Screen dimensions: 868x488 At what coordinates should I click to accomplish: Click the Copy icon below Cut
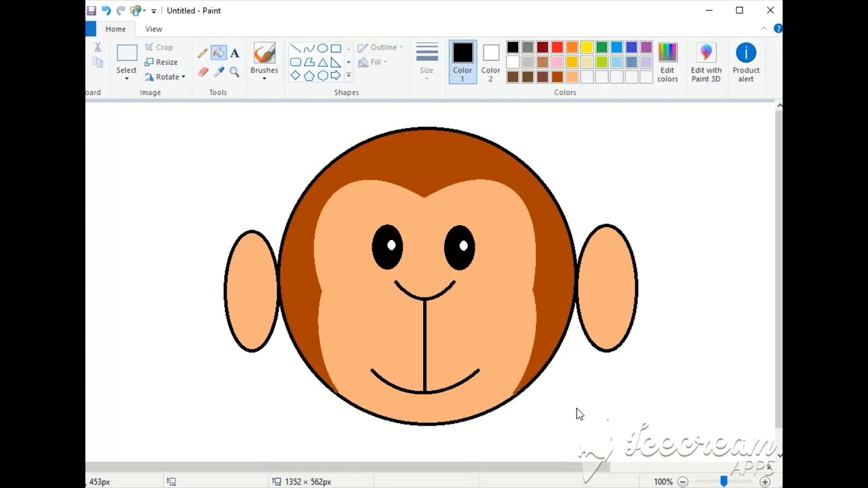click(x=98, y=62)
